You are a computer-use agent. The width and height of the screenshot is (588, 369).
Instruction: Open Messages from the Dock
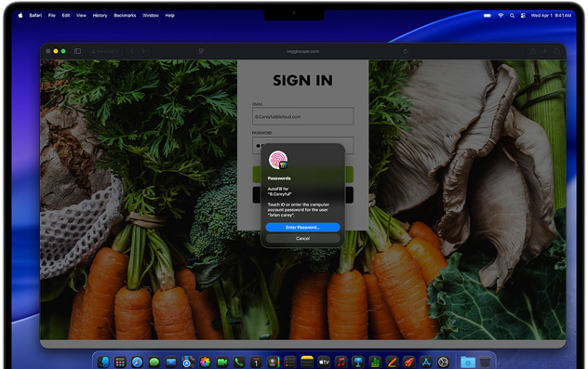tap(154, 362)
